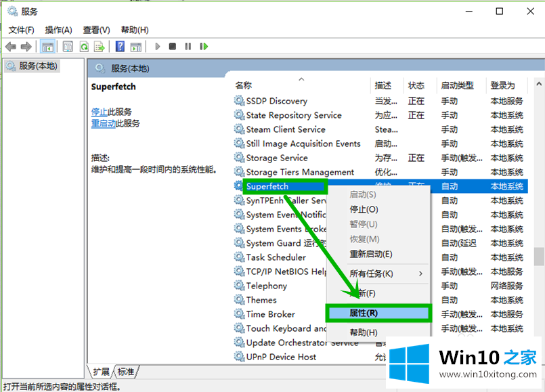Click gear icon beside Steam Client Service
This screenshot has width=545, height=392.
tap(239, 129)
